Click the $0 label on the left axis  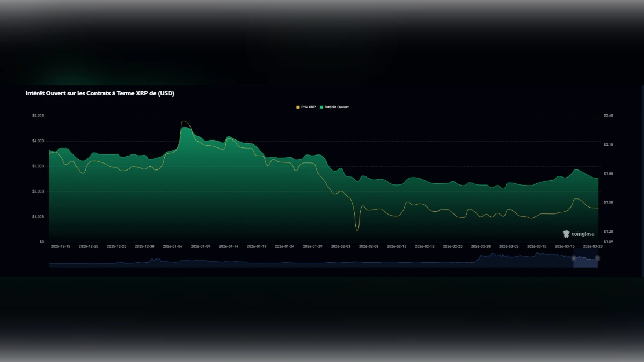42,241
